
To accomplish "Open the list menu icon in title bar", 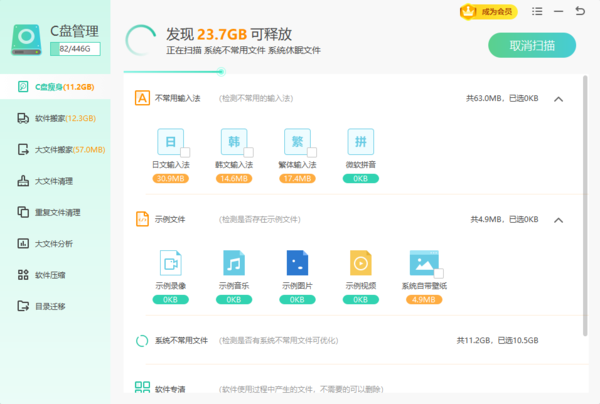I will tap(538, 13).
